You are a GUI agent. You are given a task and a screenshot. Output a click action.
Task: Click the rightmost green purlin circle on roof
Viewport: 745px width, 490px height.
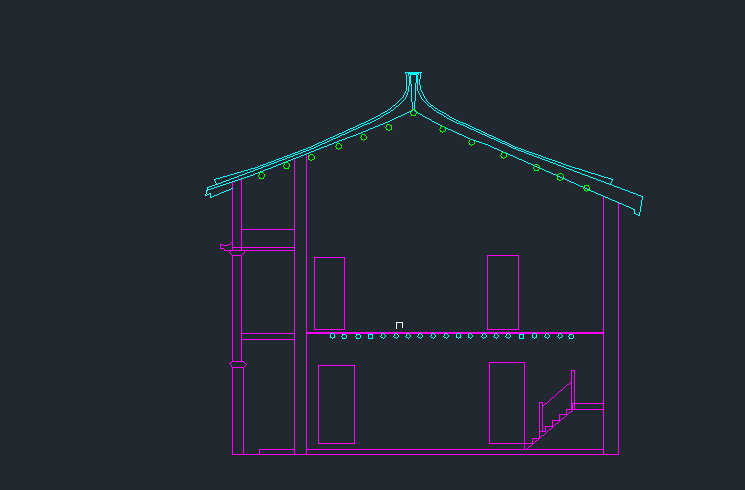586,188
